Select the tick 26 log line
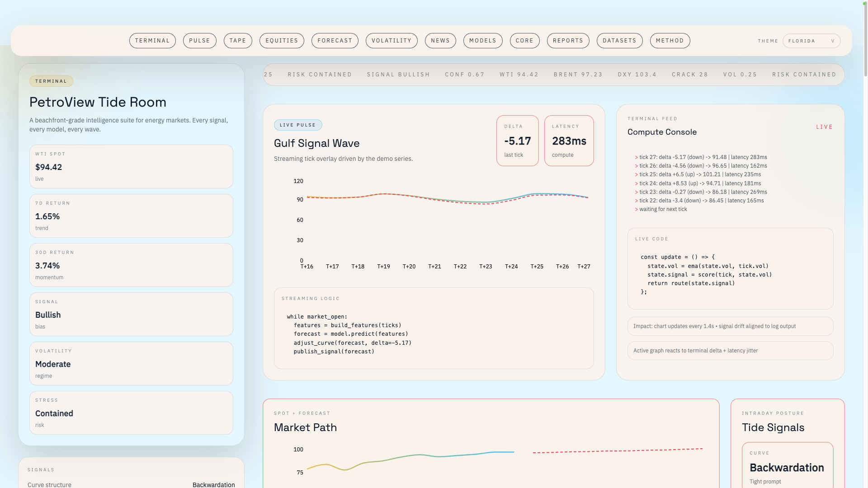This screenshot has width=868, height=488. pyautogui.click(x=701, y=166)
